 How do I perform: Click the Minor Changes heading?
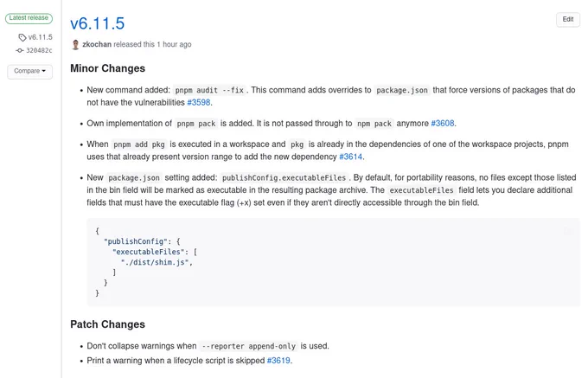(x=107, y=68)
